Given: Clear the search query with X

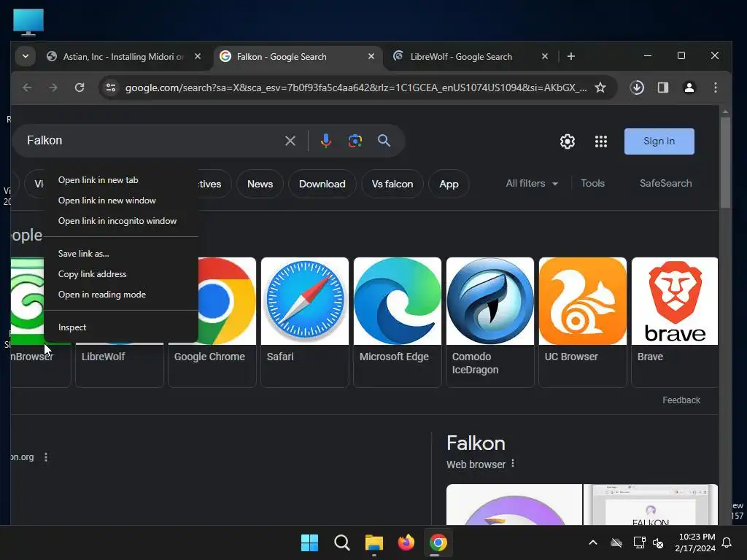Looking at the screenshot, I should [x=290, y=141].
